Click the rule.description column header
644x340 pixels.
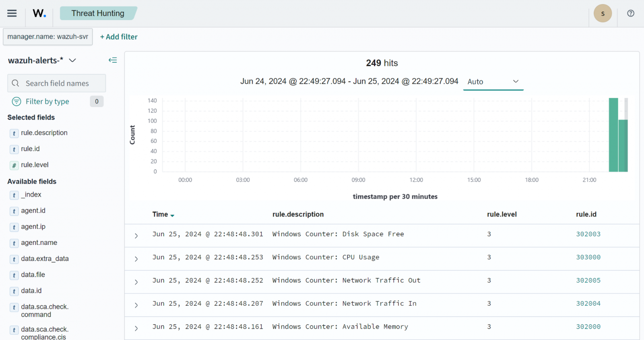(298, 214)
